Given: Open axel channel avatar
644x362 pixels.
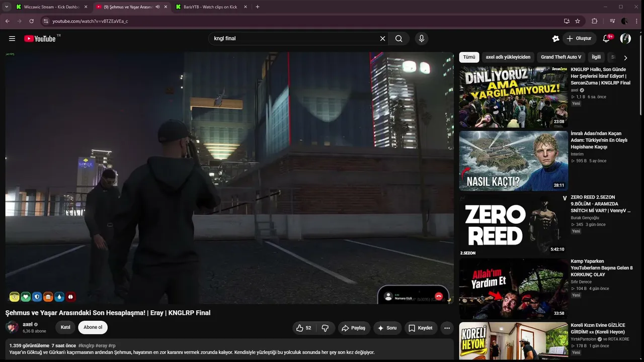Looking at the screenshot, I should click(x=12, y=327).
